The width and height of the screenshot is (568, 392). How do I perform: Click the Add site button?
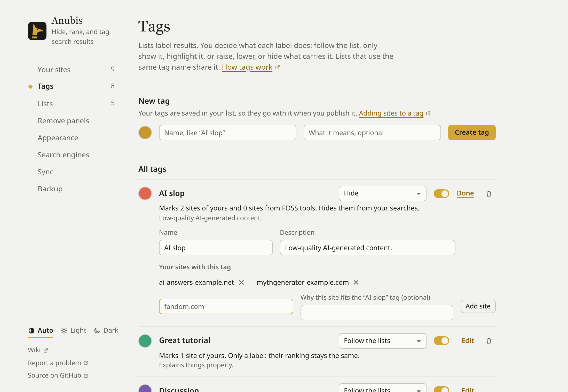(478, 306)
